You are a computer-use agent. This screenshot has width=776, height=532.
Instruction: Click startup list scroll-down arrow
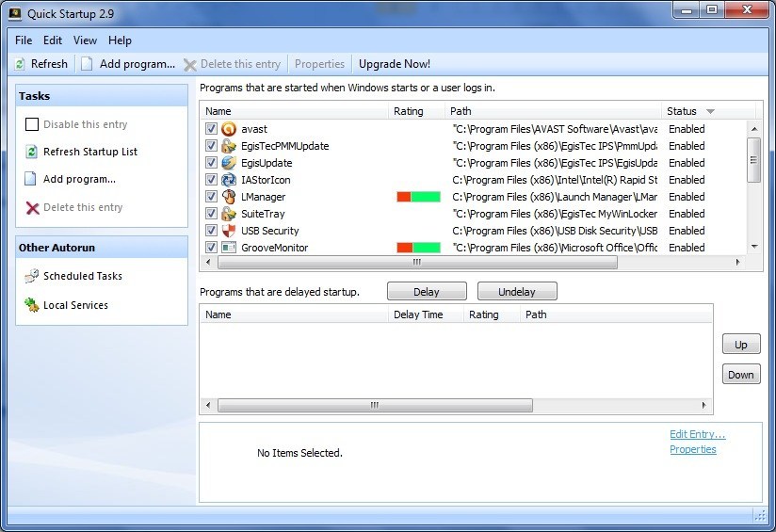[754, 247]
